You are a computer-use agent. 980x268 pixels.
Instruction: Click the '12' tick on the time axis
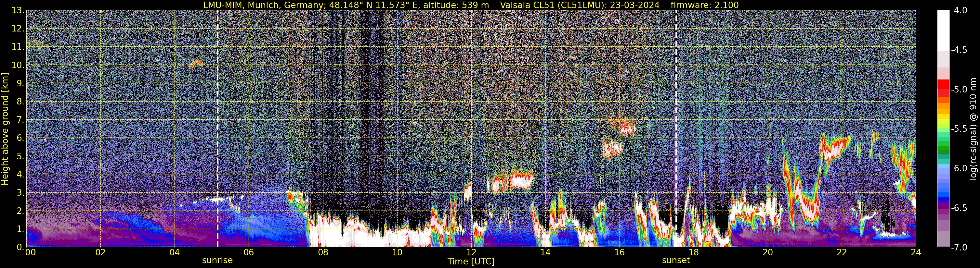471,252
